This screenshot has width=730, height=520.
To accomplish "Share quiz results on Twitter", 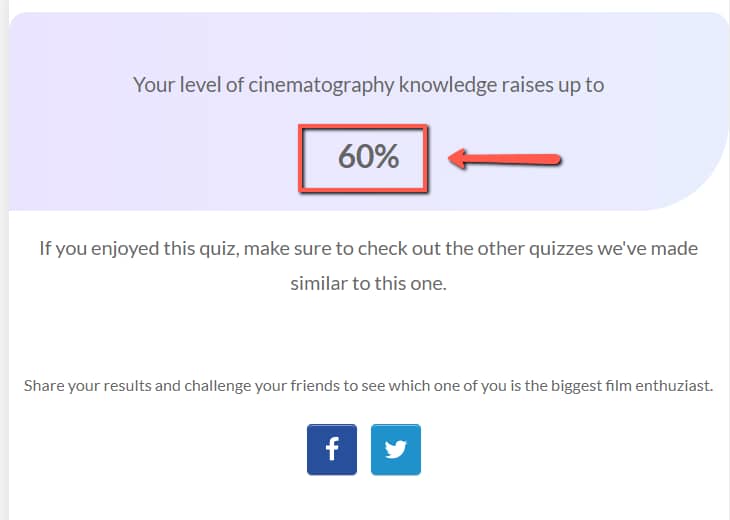I will click(x=396, y=449).
